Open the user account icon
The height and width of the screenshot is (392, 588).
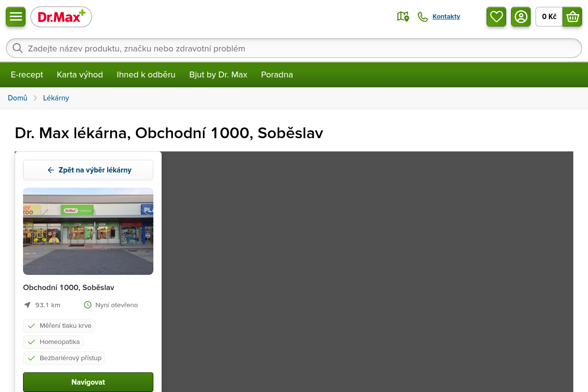click(x=521, y=17)
